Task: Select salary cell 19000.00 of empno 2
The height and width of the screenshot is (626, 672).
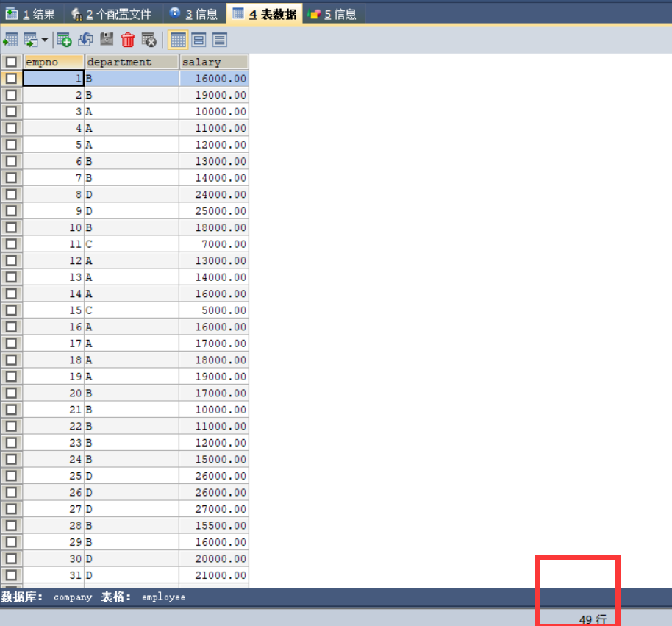Action: [x=214, y=95]
